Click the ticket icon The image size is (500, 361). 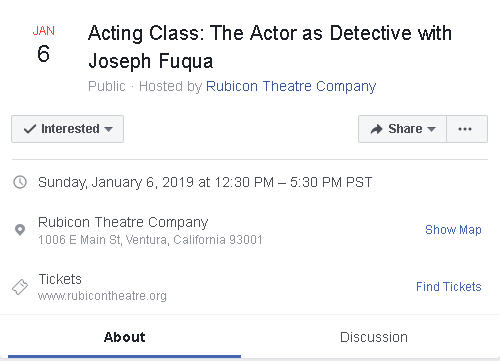coord(20,287)
